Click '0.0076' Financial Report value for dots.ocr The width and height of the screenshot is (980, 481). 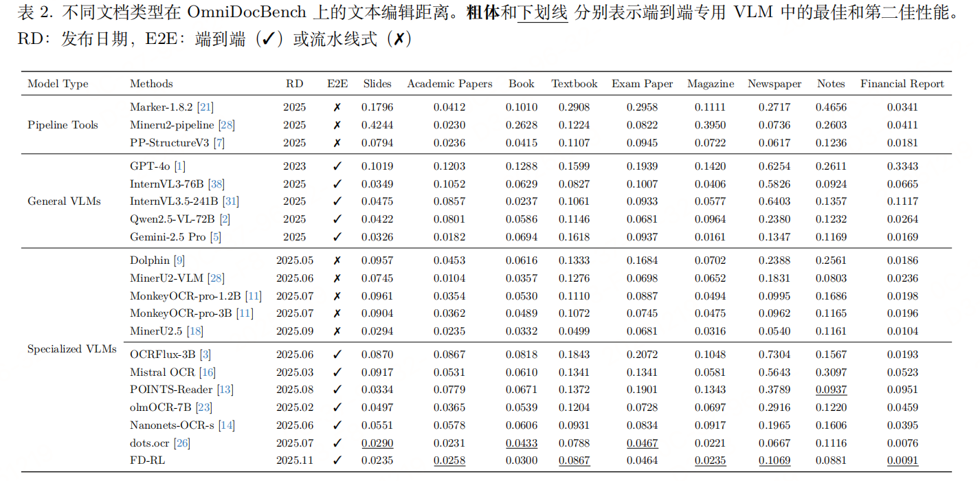902,443
